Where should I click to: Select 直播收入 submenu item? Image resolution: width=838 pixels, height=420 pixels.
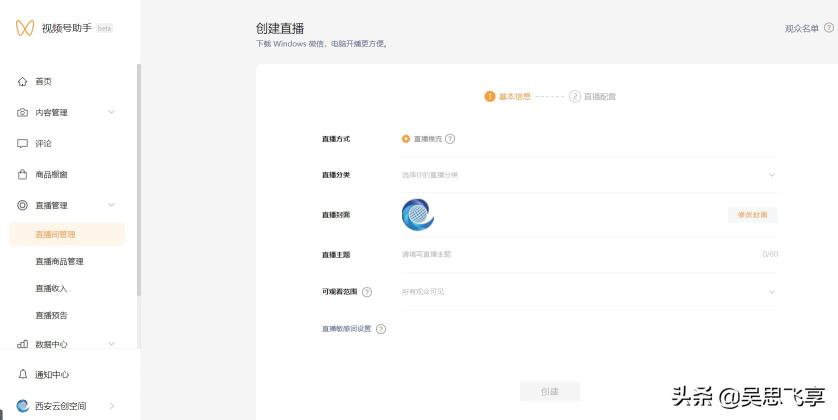[51, 289]
